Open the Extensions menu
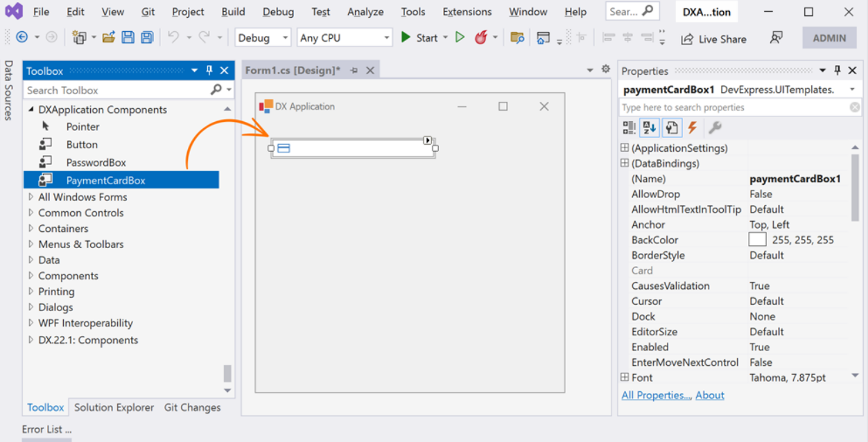868x442 pixels. coord(467,12)
